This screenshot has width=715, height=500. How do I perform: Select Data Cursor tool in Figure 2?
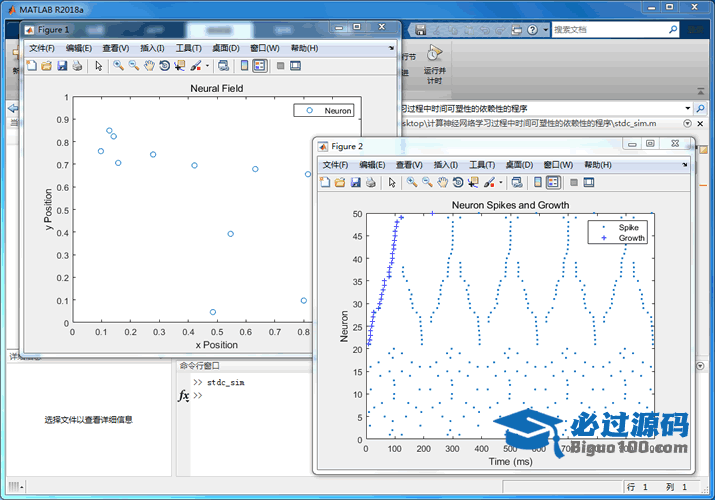click(x=474, y=182)
